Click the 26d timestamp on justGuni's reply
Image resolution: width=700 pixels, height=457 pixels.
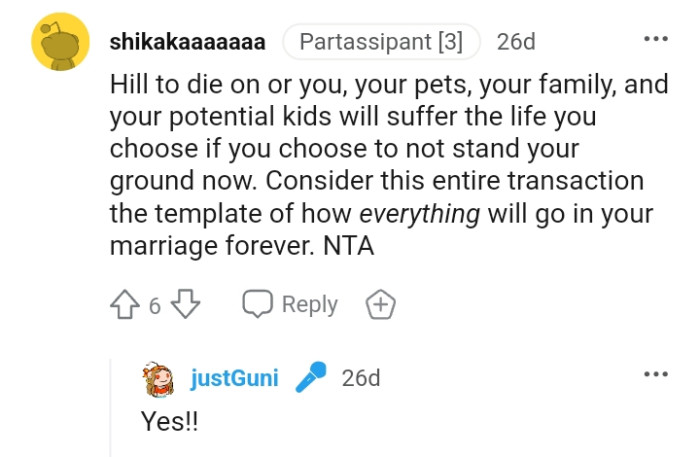[361, 379]
